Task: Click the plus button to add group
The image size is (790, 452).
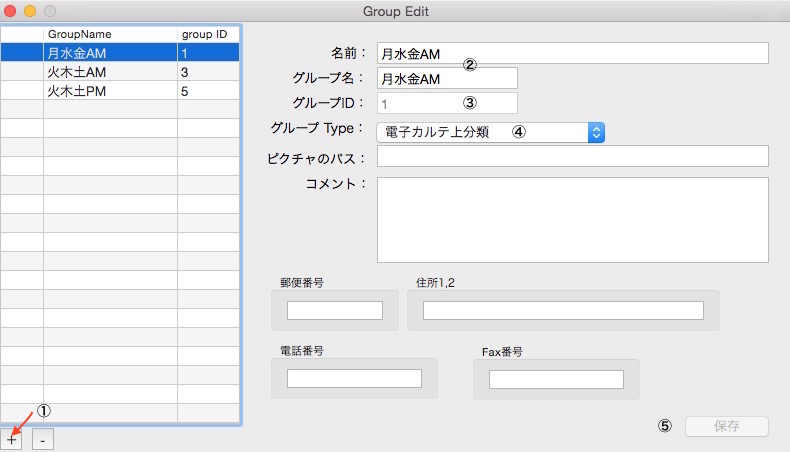Action: pyautogui.click(x=12, y=439)
